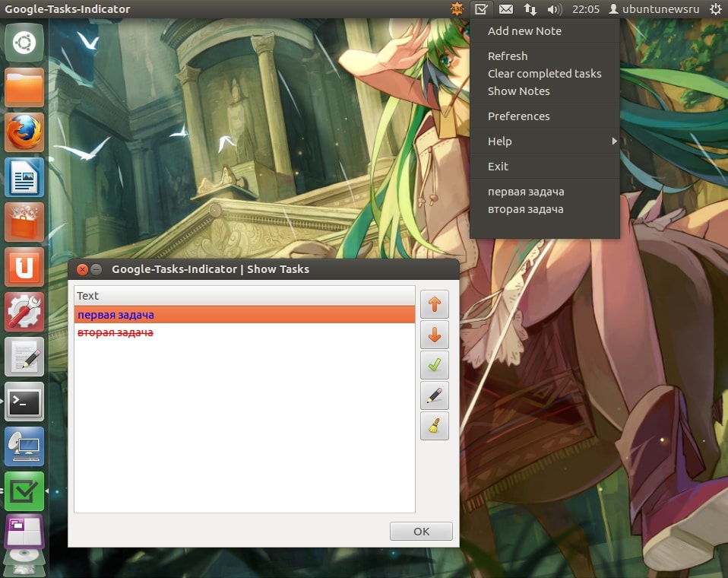Screen dimensions: 728x578
Task: Launch Firefox from the dock
Action: tap(24, 132)
